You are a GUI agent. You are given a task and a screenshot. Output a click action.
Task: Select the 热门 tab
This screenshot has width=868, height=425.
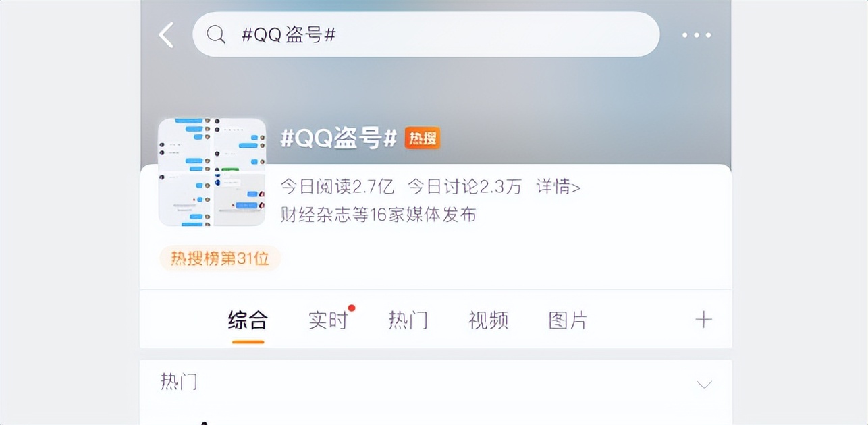pyautogui.click(x=408, y=320)
